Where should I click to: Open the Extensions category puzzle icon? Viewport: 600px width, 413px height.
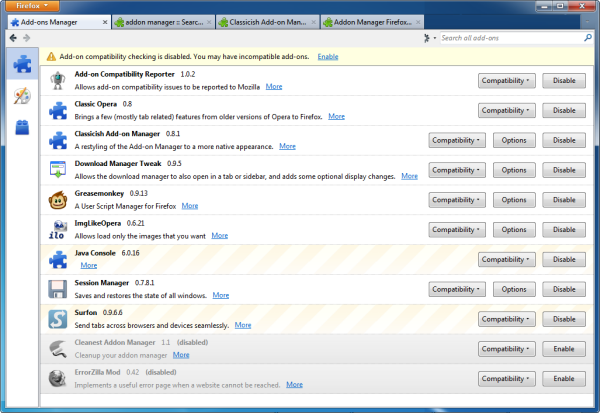click(x=22, y=64)
